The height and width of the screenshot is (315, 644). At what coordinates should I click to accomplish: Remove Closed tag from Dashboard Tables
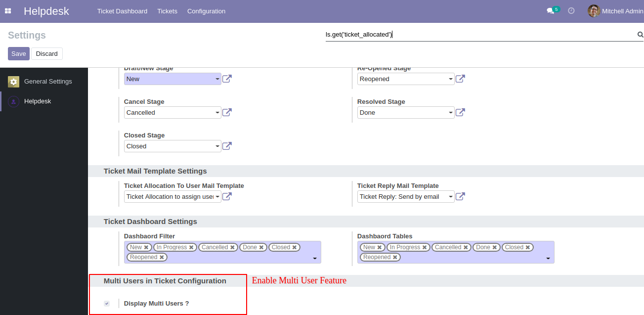[528, 247]
